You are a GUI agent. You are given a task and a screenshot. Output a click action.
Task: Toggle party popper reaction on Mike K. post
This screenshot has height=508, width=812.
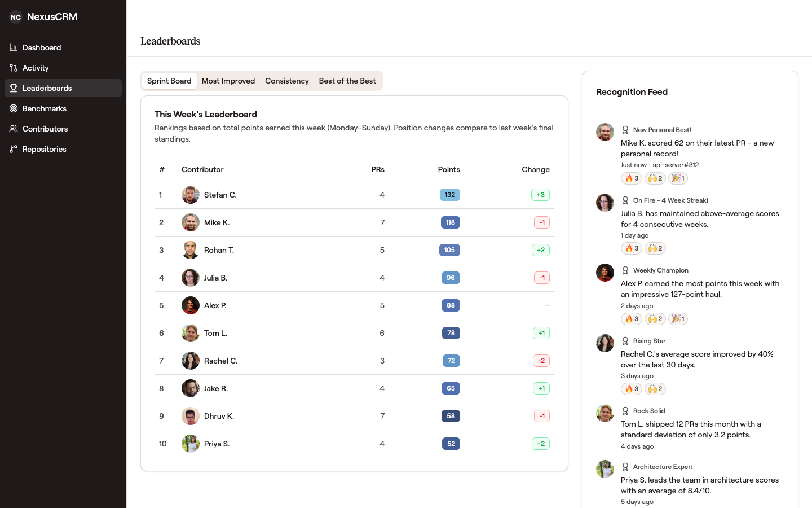click(x=678, y=178)
